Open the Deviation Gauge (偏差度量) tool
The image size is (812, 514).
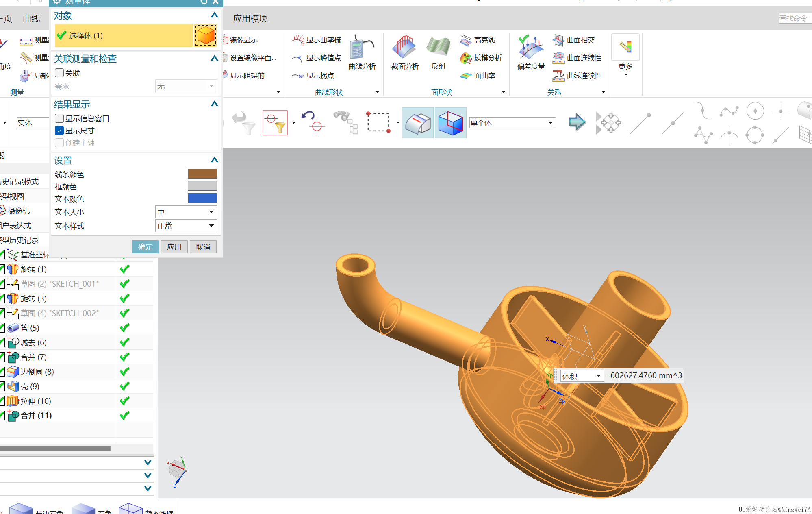pyautogui.click(x=531, y=52)
